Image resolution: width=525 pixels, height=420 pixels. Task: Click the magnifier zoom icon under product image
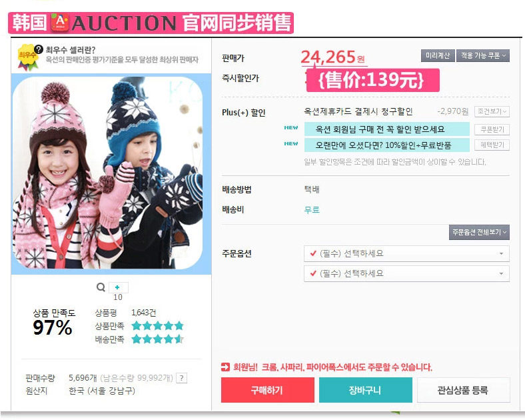[101, 287]
